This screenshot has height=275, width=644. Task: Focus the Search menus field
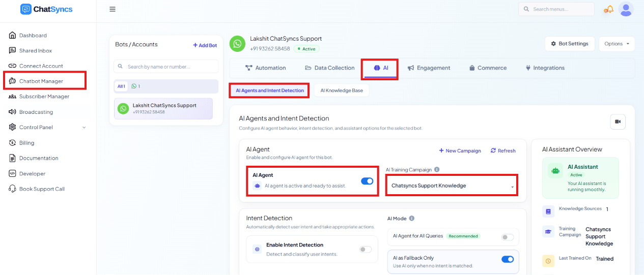(556, 9)
